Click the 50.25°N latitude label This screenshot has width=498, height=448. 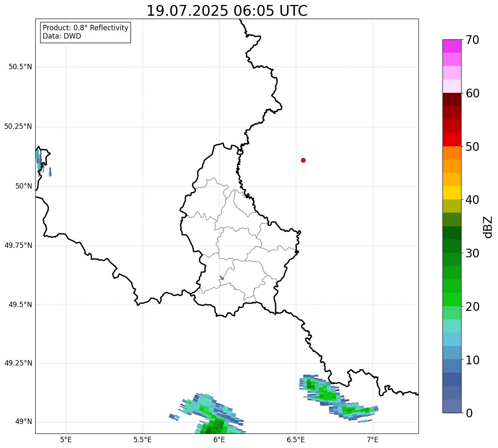(18, 126)
